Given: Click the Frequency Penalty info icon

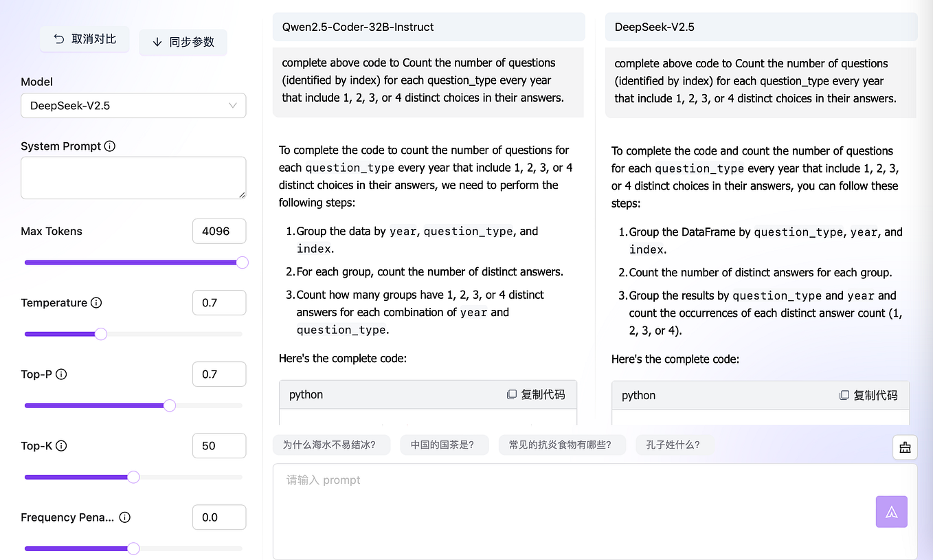Looking at the screenshot, I should 124,517.
